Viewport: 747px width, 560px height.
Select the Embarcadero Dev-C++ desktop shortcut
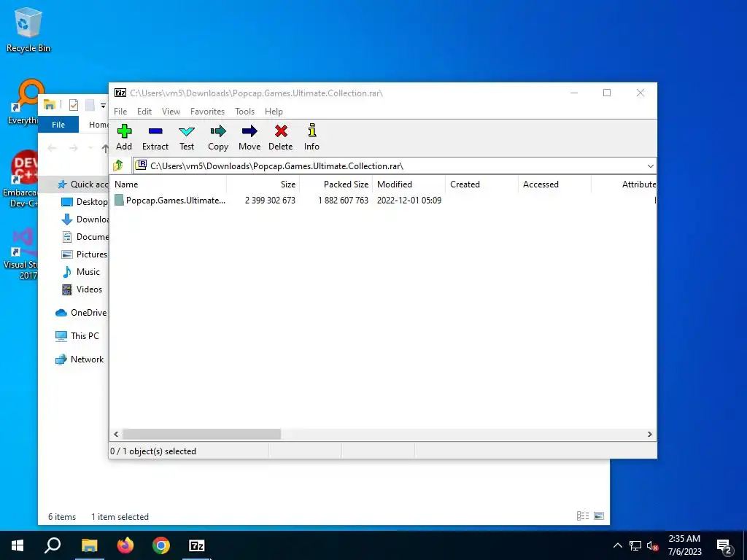click(x=20, y=179)
